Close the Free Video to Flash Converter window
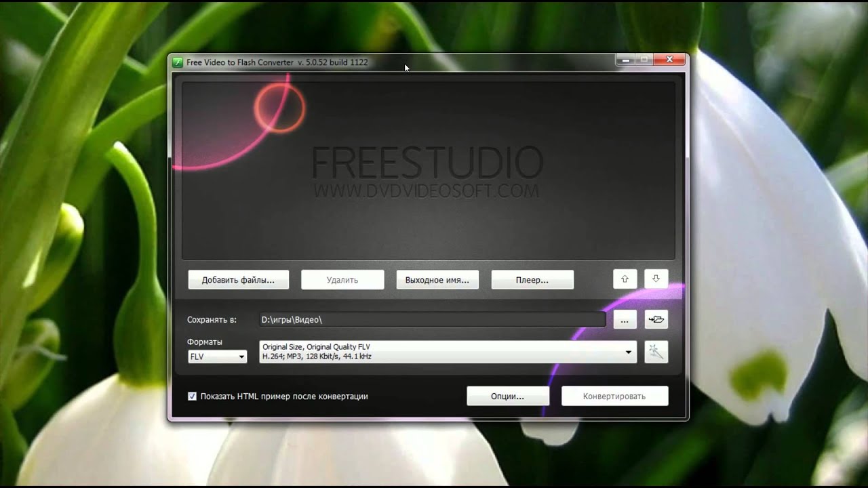This screenshot has height=488, width=868. (x=670, y=60)
